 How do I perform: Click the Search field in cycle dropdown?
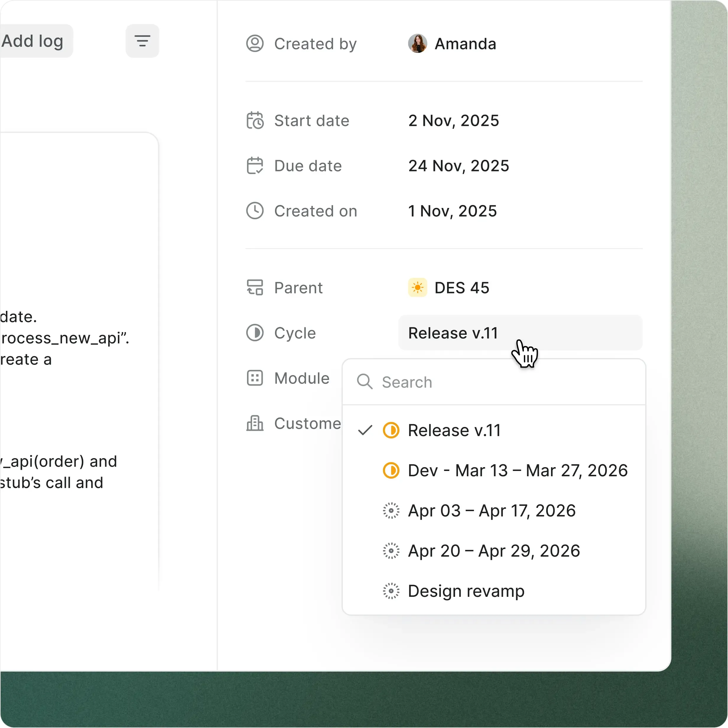coord(452,382)
